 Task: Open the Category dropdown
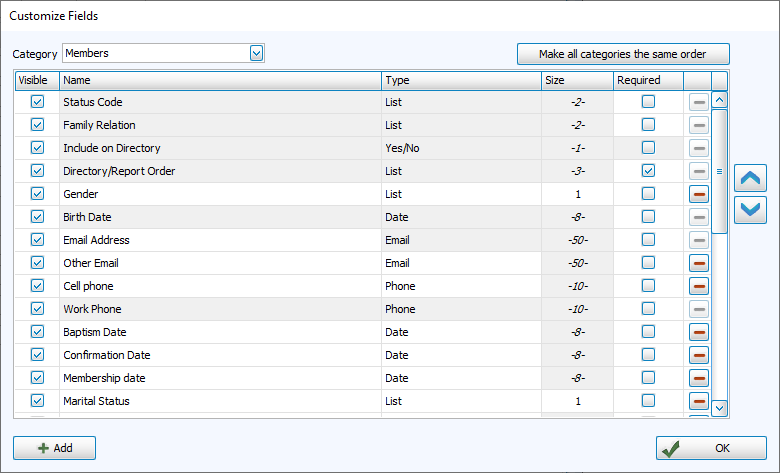(257, 53)
